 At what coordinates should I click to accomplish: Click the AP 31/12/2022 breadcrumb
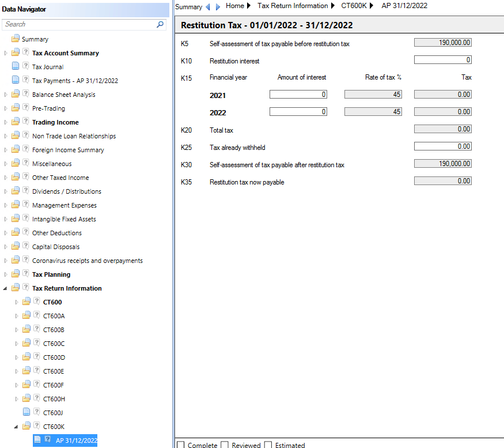(x=404, y=6)
